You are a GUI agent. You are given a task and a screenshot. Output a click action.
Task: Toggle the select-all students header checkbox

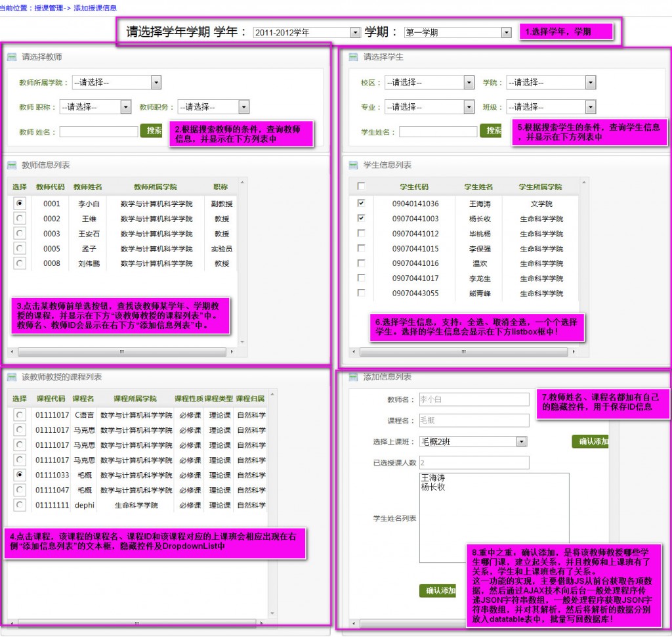362,186
